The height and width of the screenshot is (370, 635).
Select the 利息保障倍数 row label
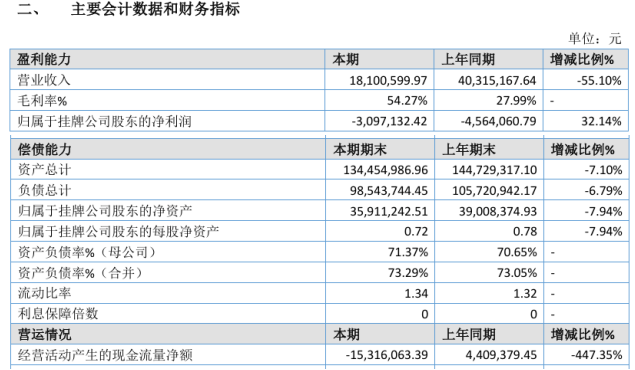pos(58,314)
